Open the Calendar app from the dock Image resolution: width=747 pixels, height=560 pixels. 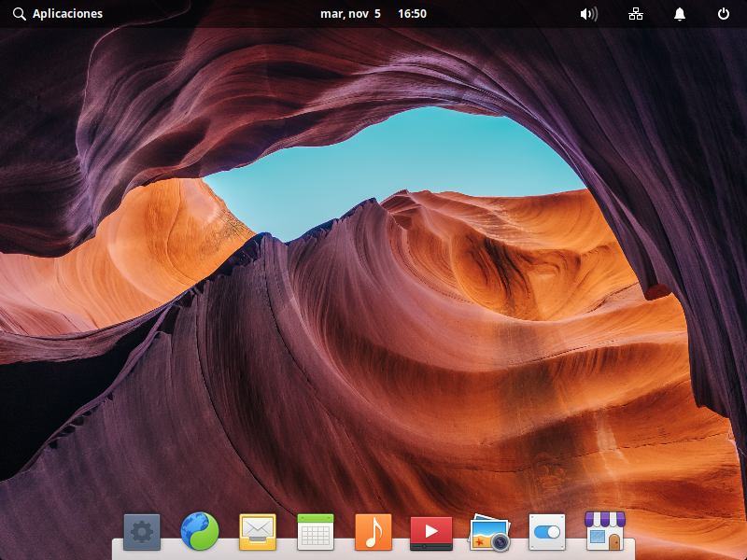(x=316, y=532)
